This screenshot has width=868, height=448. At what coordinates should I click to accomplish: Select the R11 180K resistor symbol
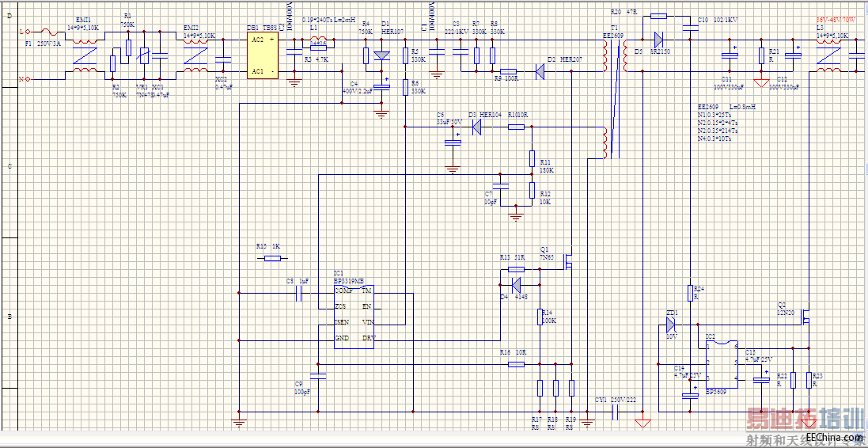tap(532, 158)
